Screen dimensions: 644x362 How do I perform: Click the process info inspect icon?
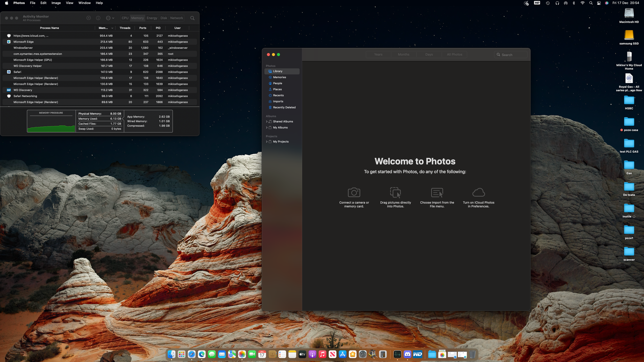[x=98, y=18]
